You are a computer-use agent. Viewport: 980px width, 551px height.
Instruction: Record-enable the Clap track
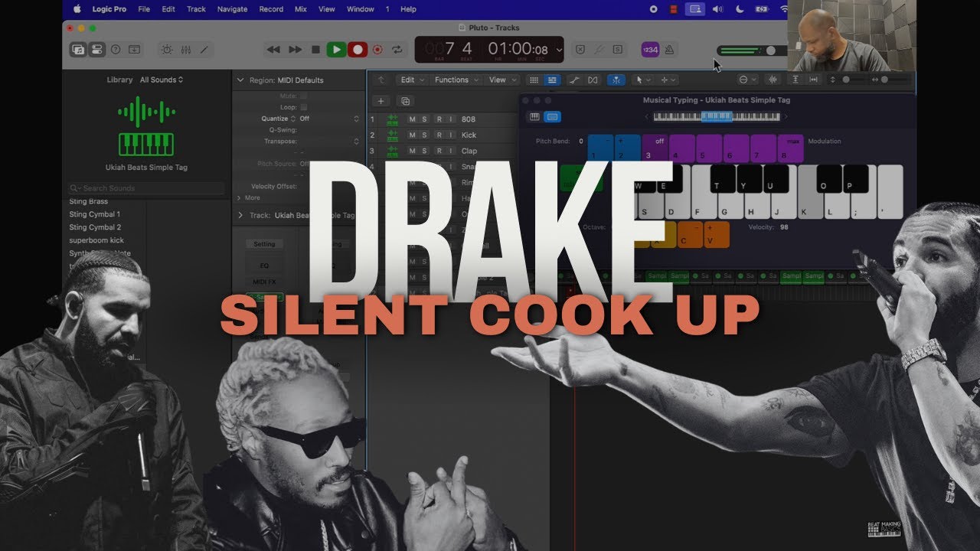[439, 152]
